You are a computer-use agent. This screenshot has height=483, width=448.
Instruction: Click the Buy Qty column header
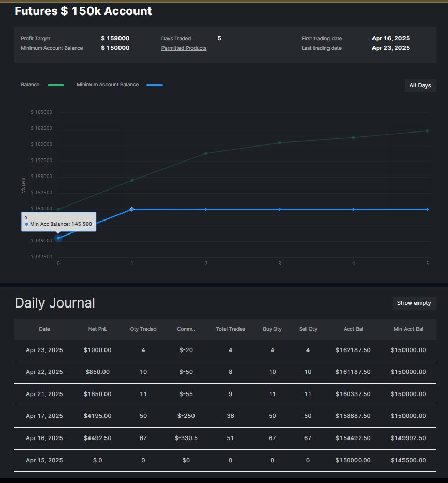coord(272,329)
